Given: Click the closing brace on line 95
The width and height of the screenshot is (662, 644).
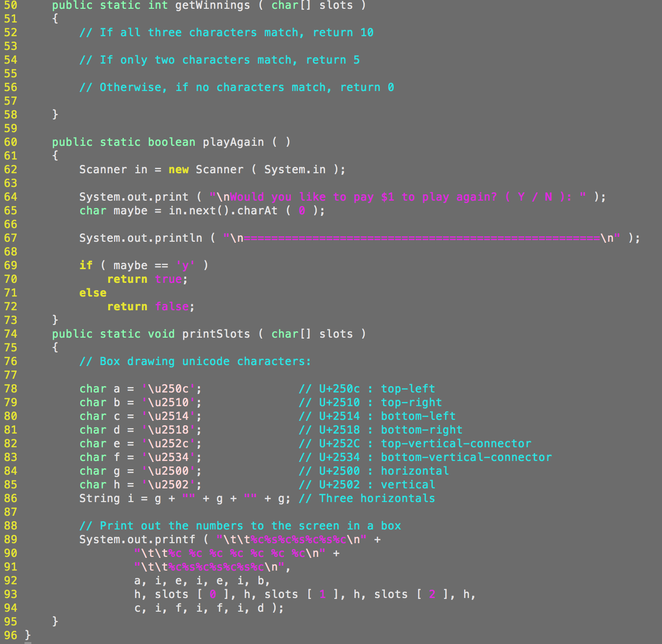Looking at the screenshot, I should (55, 621).
